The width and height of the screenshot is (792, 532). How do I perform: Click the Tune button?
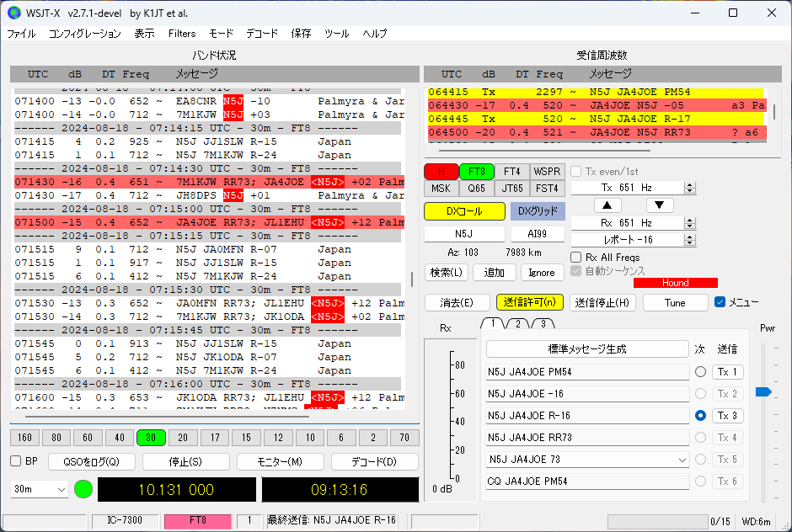[675, 302]
